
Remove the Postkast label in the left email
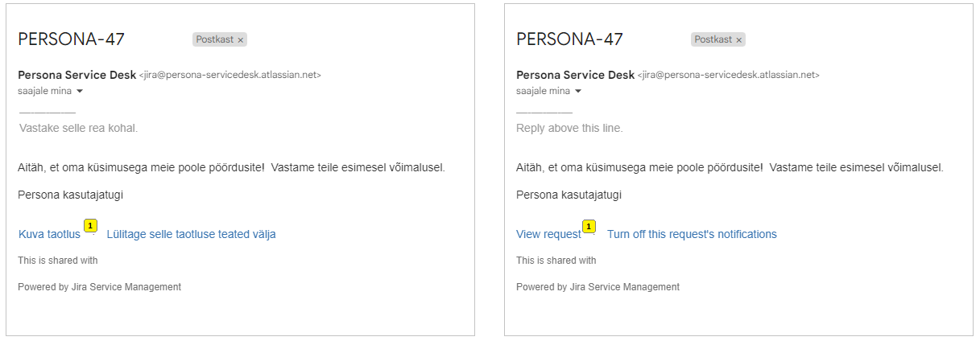click(241, 39)
